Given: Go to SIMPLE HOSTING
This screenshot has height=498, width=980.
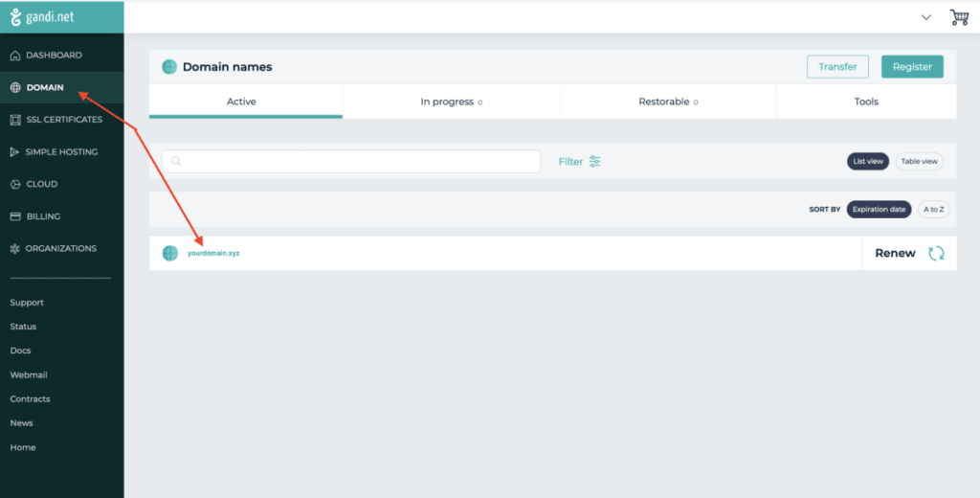Looking at the screenshot, I should 62,152.
